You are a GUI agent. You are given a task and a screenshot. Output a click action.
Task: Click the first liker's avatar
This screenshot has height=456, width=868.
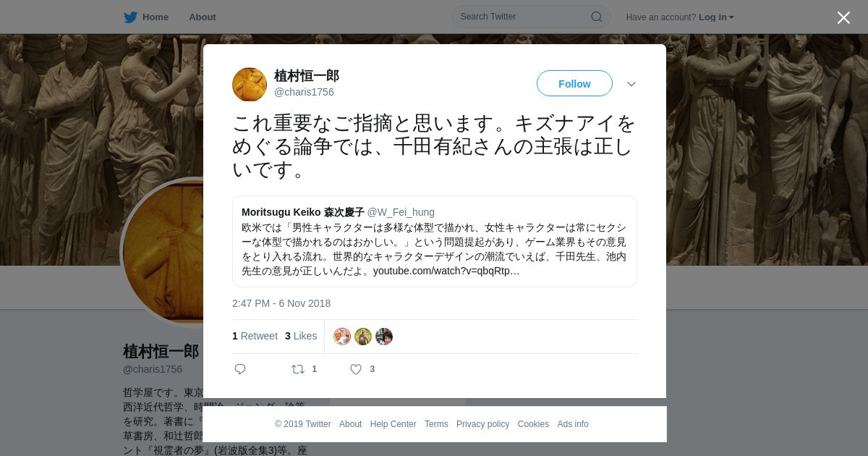[342, 337]
